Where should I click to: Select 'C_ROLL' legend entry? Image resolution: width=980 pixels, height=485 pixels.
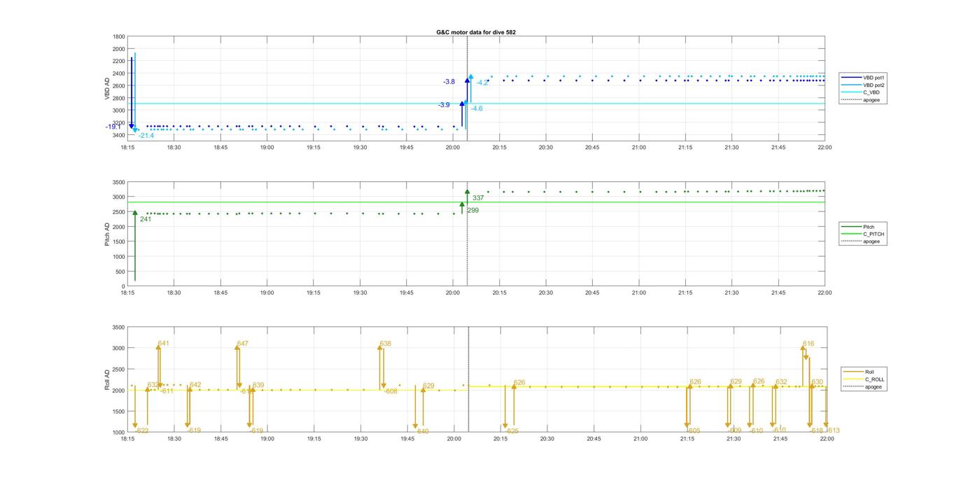[875, 379]
